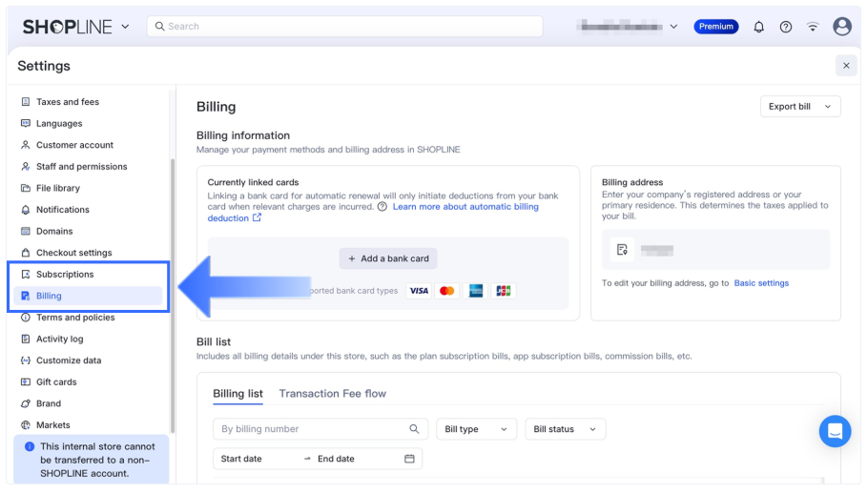Open Learn more about automatic billing deduction link
Viewport: 868px width, 494px height.
point(465,207)
